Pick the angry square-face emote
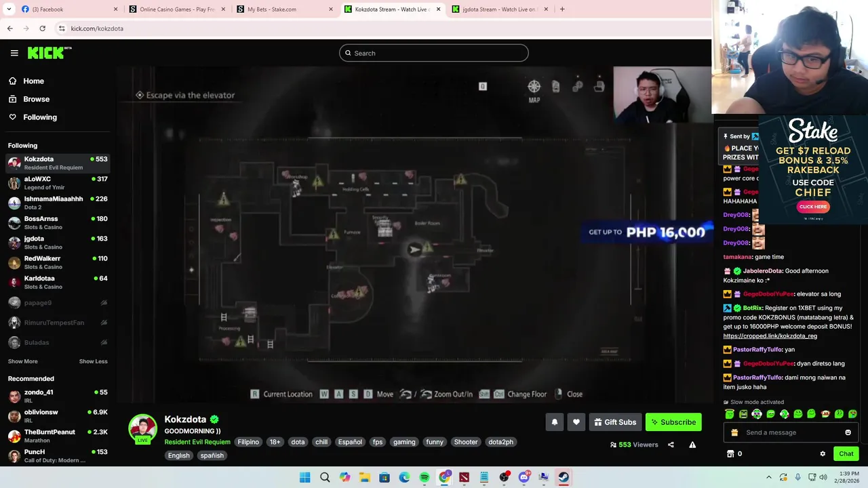 click(743, 414)
